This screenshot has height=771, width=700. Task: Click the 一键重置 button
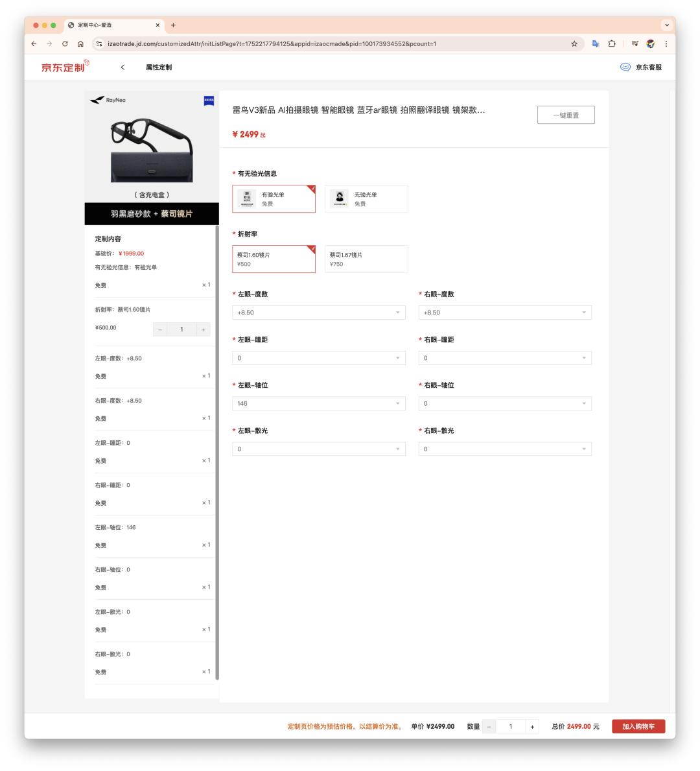(x=566, y=115)
